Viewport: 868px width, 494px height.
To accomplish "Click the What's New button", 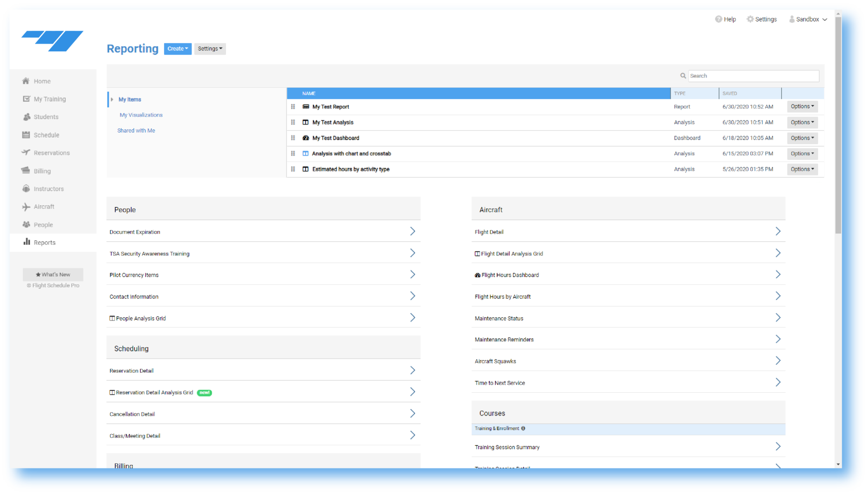I will pyautogui.click(x=53, y=274).
